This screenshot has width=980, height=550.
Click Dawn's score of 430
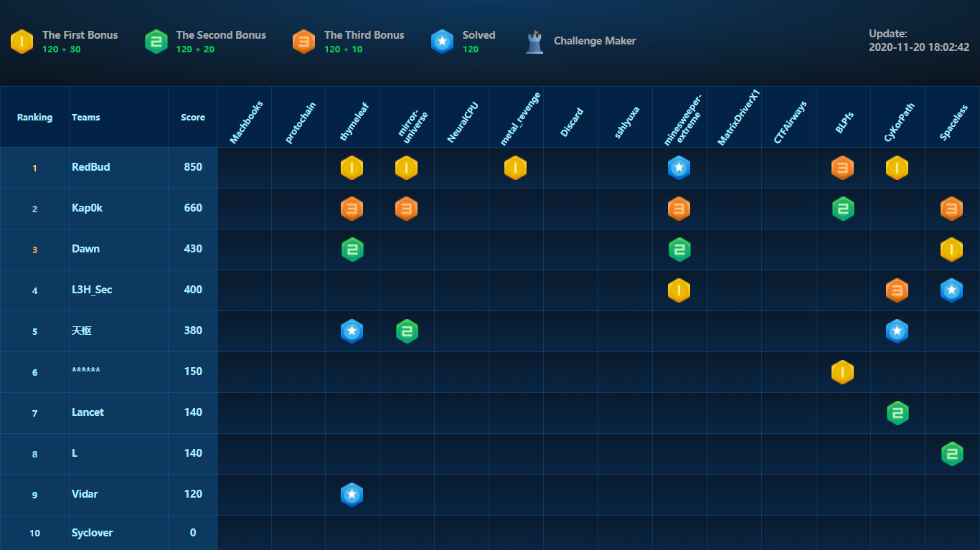point(193,249)
